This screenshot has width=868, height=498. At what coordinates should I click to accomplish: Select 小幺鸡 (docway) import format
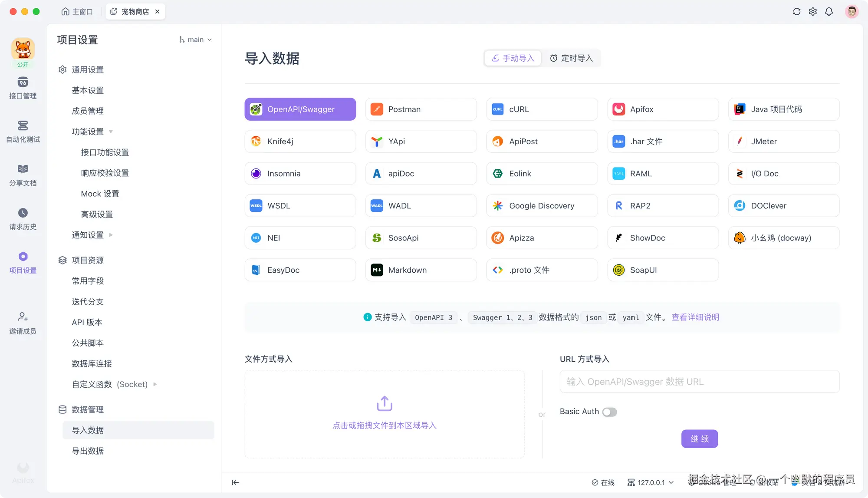pyautogui.click(x=784, y=238)
